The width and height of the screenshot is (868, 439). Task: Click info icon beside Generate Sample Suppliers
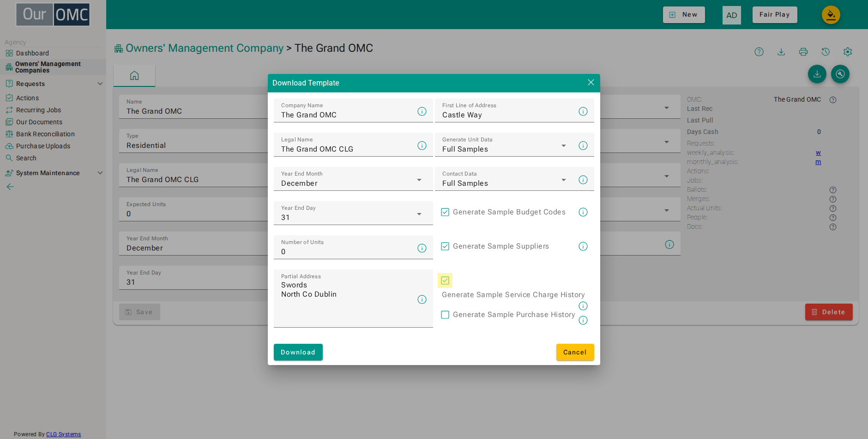click(583, 246)
